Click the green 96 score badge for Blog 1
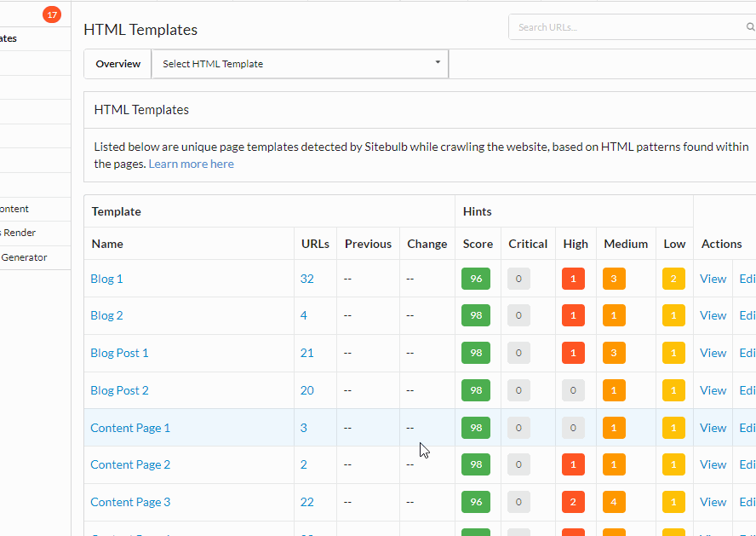Viewport: 756px width, 536px height. 476,279
